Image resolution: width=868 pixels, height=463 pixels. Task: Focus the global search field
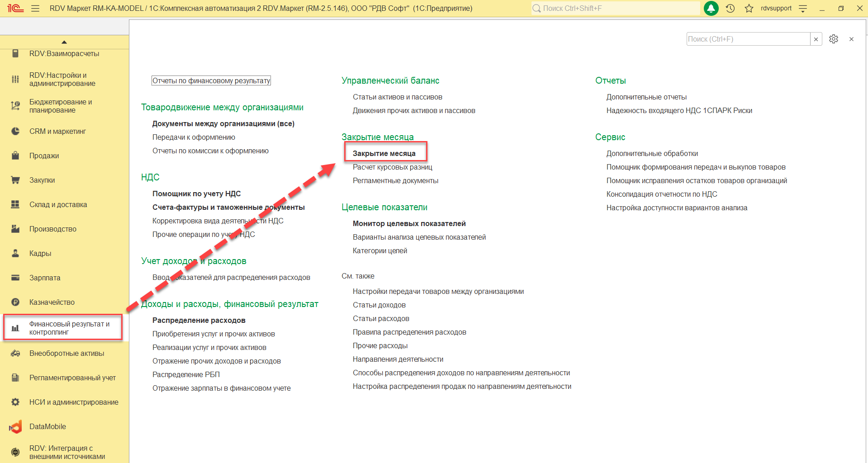615,8
